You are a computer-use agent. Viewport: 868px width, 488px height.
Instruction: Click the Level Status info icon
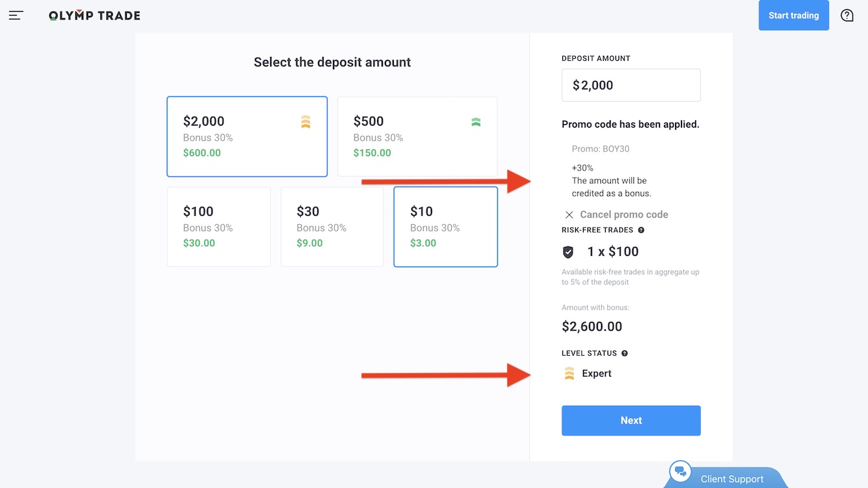(x=624, y=353)
